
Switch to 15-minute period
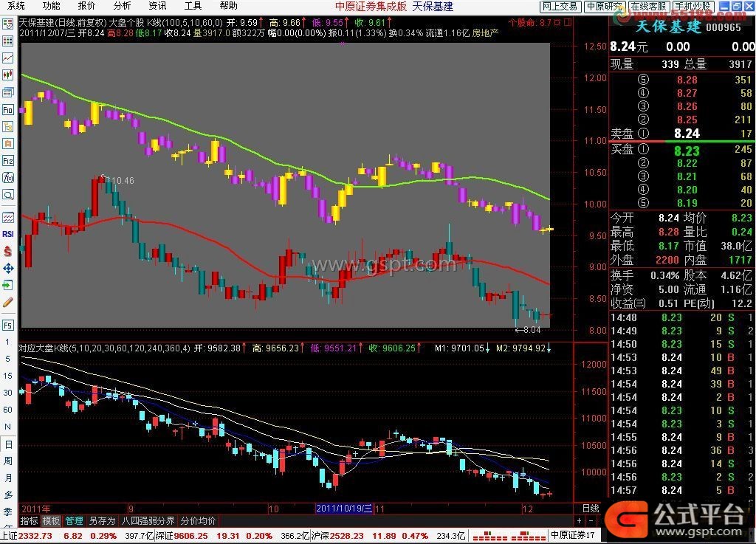7,376
